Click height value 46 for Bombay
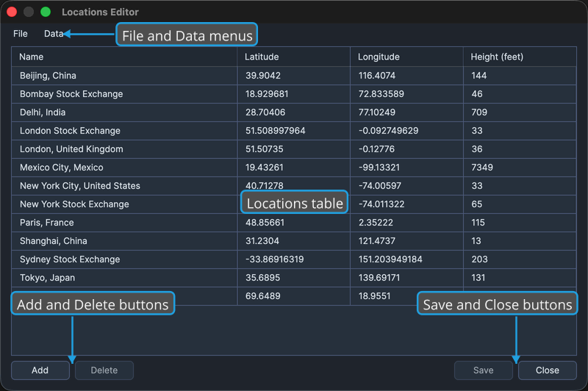The height and width of the screenshot is (391, 588). click(477, 94)
